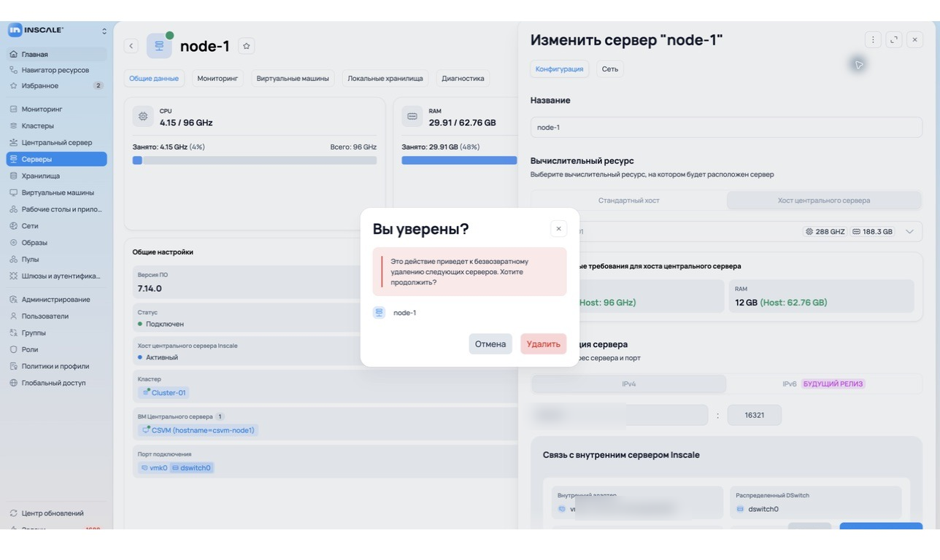Click the Название input field
Image resolution: width=940 pixels, height=560 pixels.
pos(726,128)
